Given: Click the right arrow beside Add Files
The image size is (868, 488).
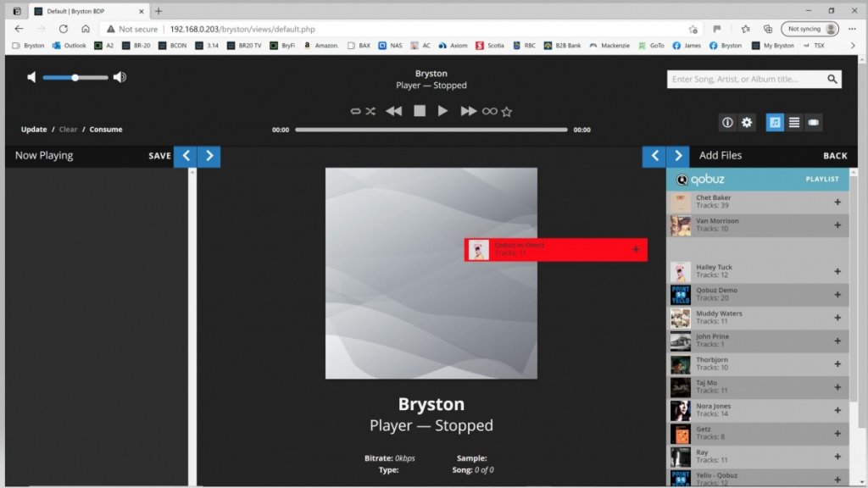Looking at the screenshot, I should pyautogui.click(x=678, y=156).
